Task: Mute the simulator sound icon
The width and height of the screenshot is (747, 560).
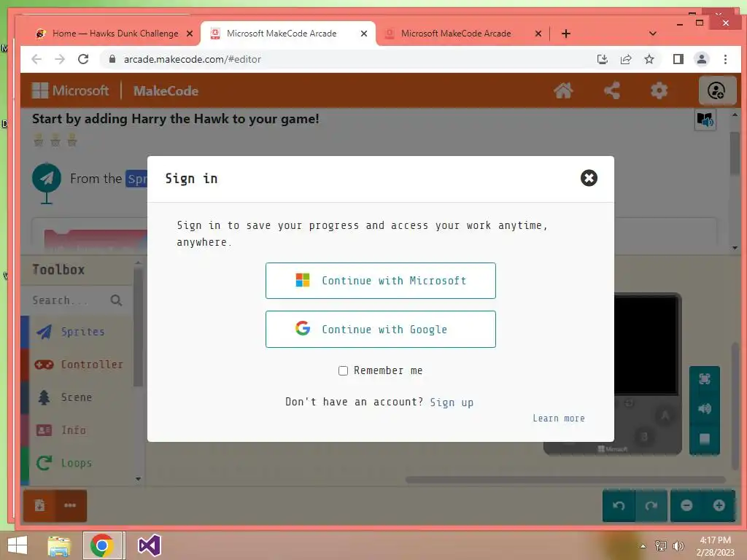Action: coord(705,408)
